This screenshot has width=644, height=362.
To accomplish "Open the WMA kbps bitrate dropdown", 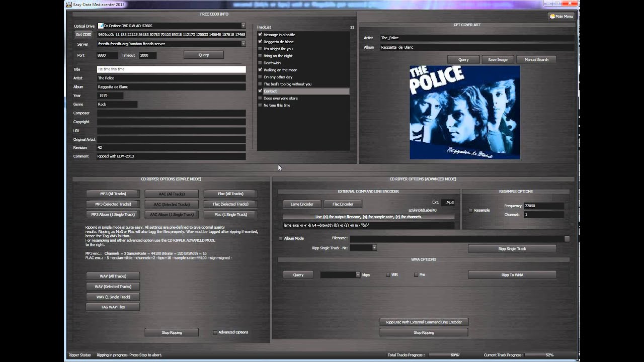I will (358, 275).
